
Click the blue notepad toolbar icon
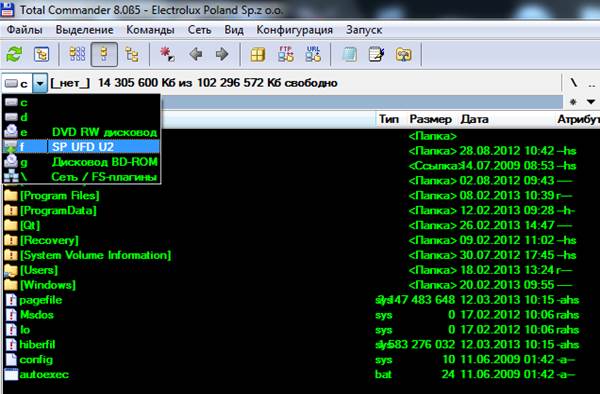(349, 54)
